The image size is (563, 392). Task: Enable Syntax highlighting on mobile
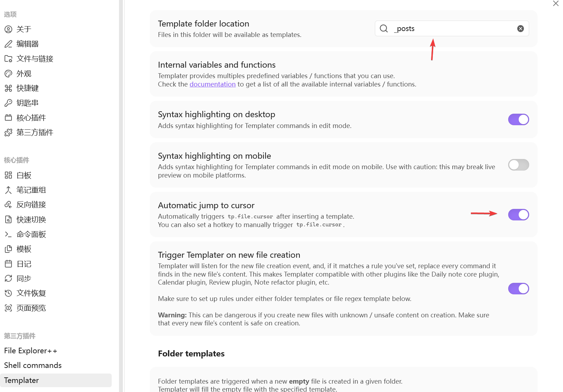coord(518,165)
